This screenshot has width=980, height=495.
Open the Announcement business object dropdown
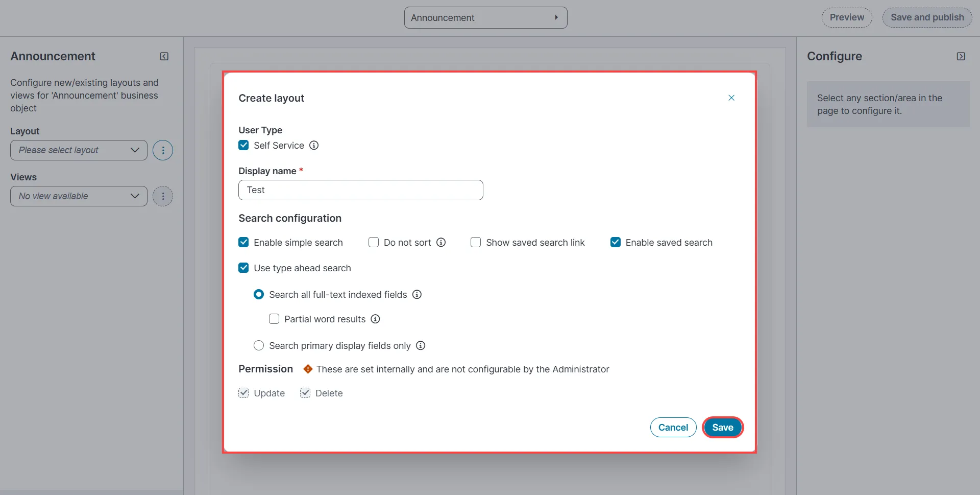pyautogui.click(x=486, y=17)
